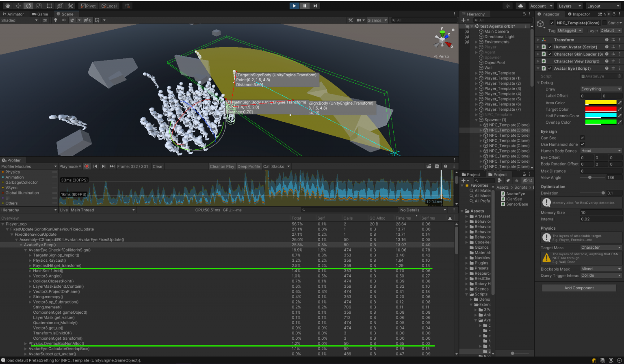The image size is (624, 364).
Task: Uncheck the Can See checkbox
Action: click(582, 138)
